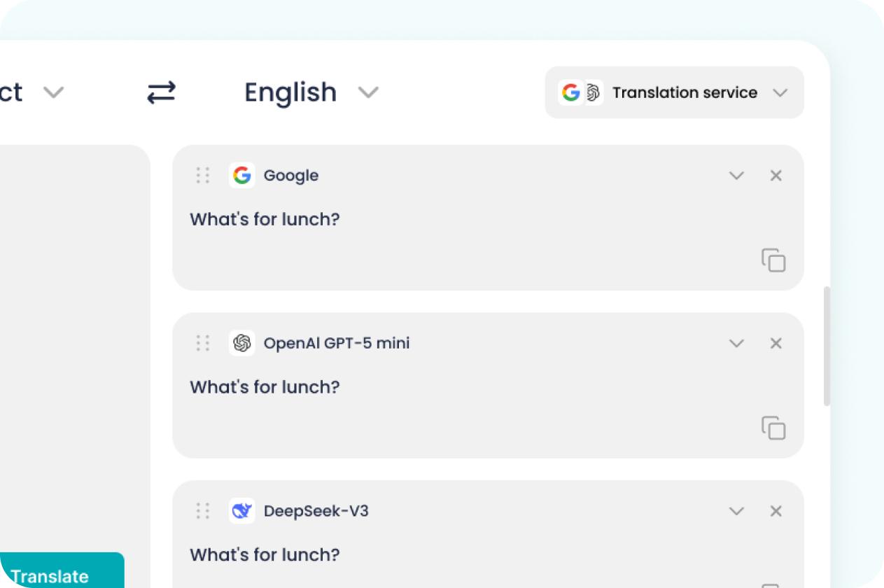Click the Google logo in first card
This screenshot has height=588, width=884.
[x=242, y=175]
